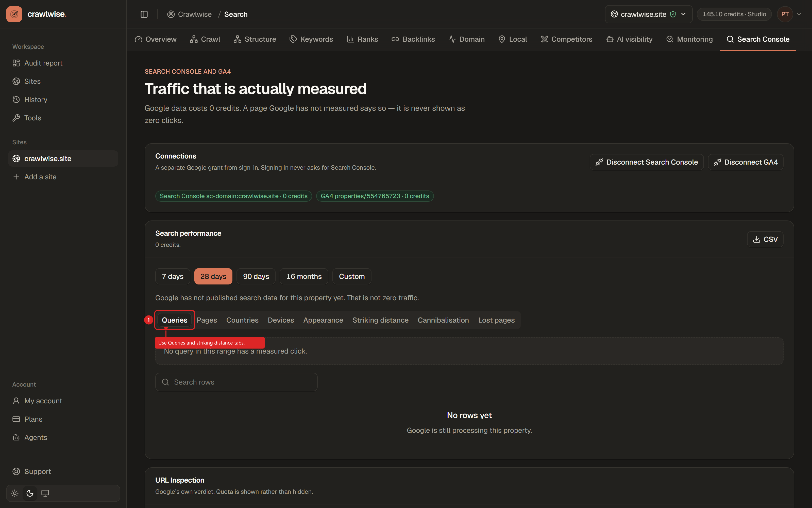Switch to the Crawl tab
Viewport: 812px width, 508px height.
click(205, 39)
